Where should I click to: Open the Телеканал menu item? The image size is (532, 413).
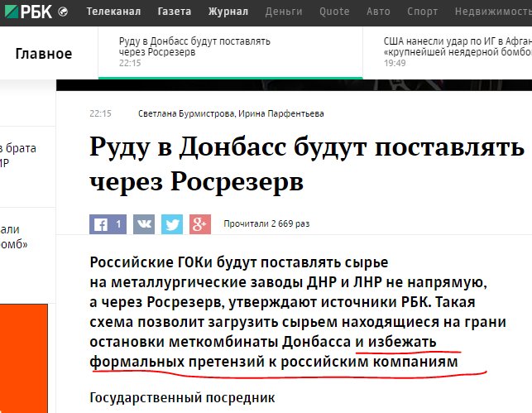pos(113,12)
